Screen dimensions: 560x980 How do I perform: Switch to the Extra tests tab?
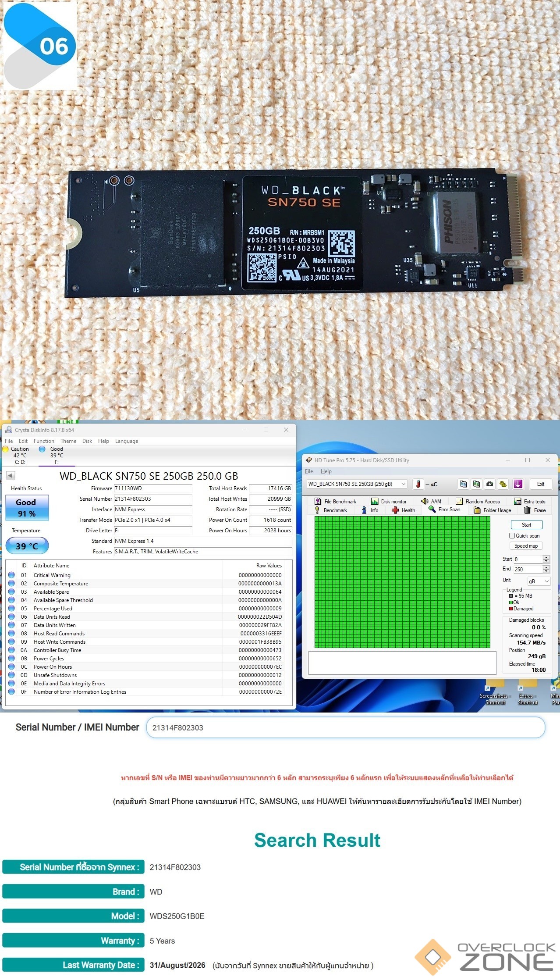click(x=530, y=501)
